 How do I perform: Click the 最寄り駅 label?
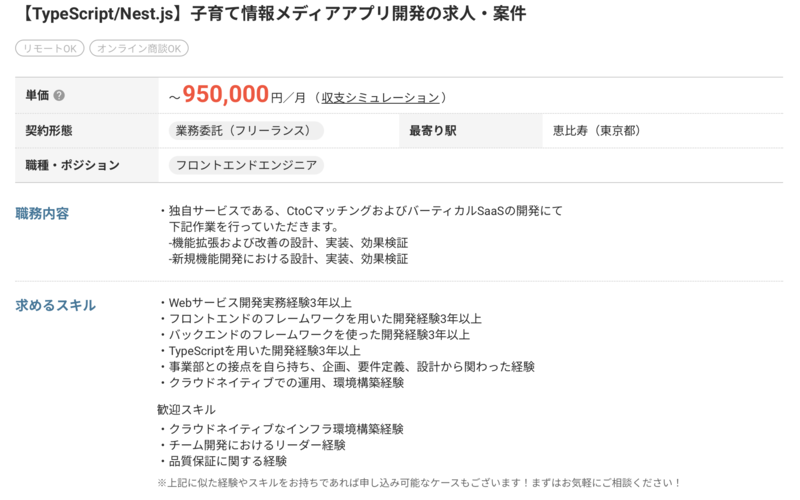coord(433,131)
